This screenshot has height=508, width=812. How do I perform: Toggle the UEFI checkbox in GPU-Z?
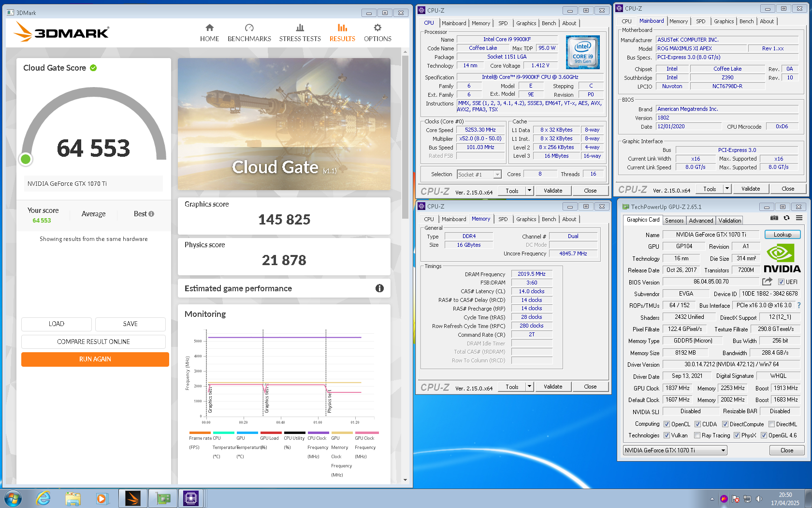pyautogui.click(x=781, y=282)
